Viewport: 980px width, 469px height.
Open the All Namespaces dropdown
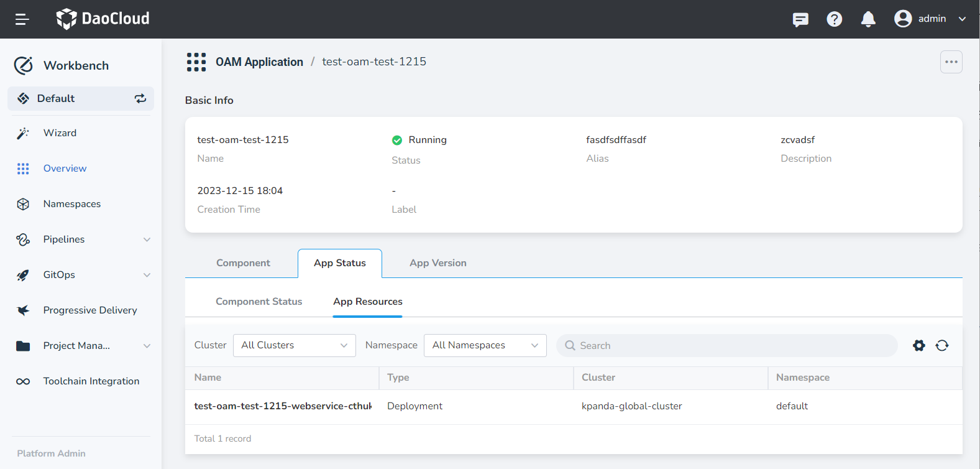tap(485, 346)
